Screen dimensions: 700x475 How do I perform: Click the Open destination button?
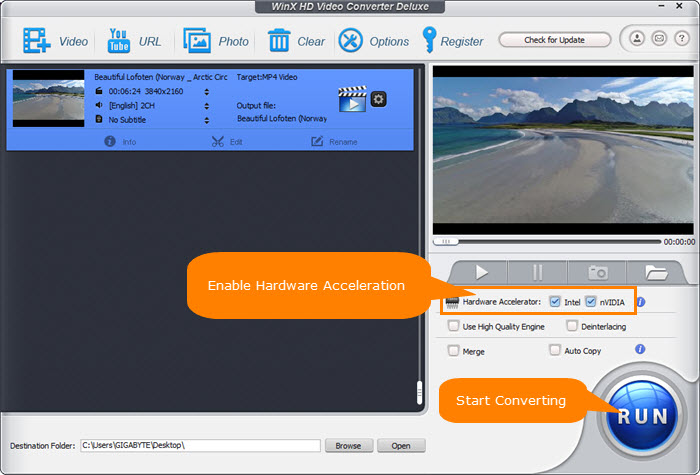coord(401,446)
